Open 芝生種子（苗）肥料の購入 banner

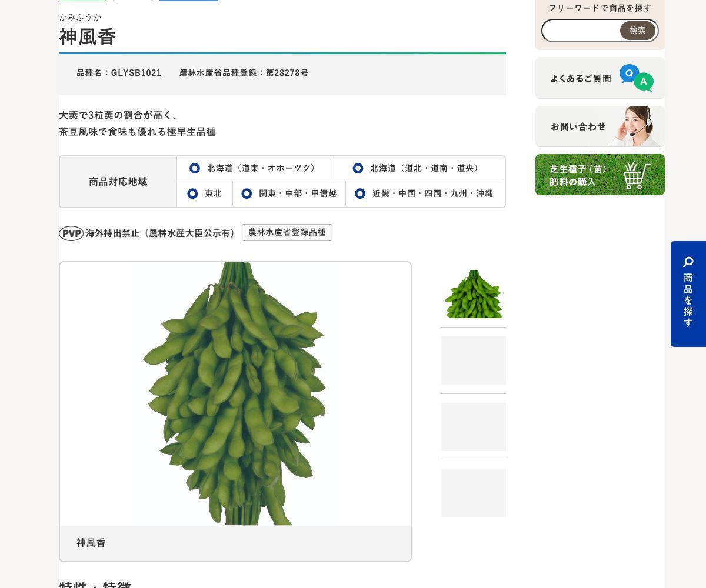[600, 175]
